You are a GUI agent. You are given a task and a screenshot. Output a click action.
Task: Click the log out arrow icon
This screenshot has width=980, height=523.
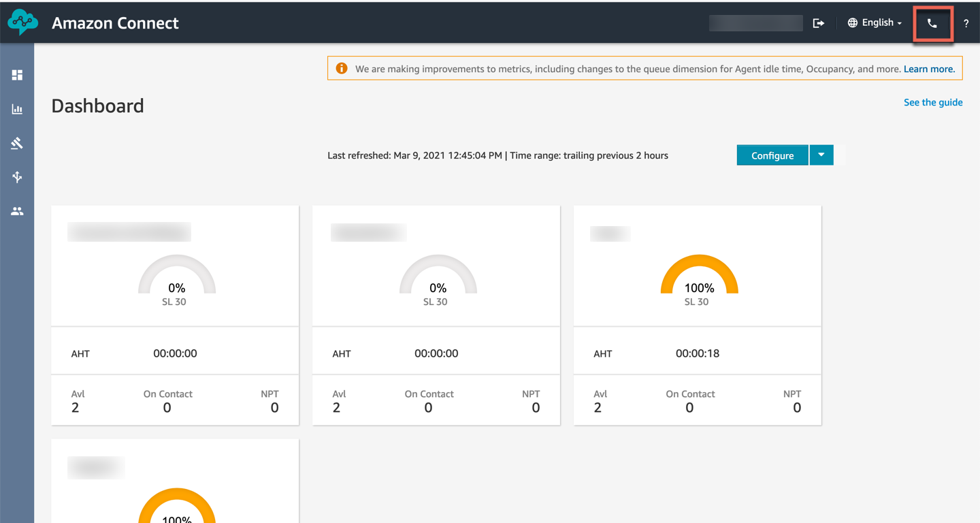pos(818,23)
